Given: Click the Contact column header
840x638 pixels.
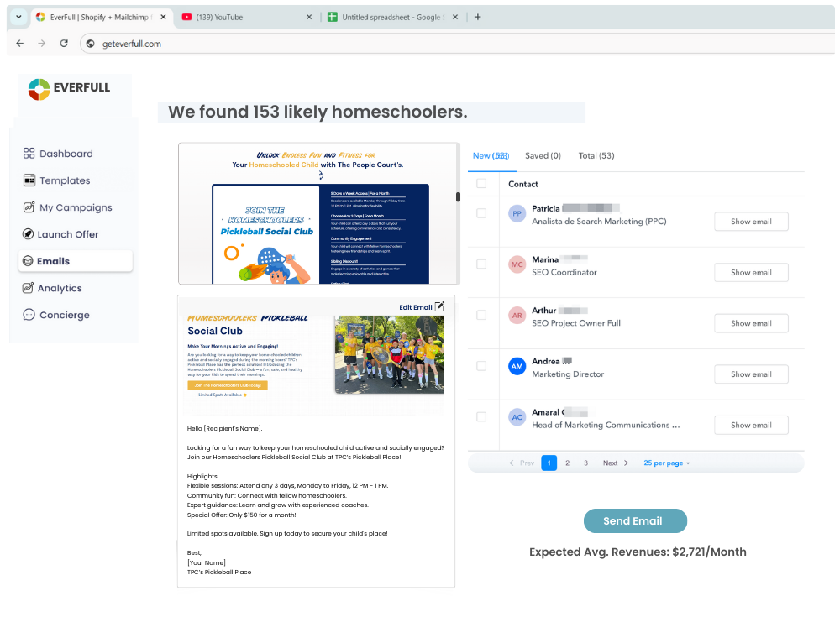Looking at the screenshot, I should (x=522, y=184).
